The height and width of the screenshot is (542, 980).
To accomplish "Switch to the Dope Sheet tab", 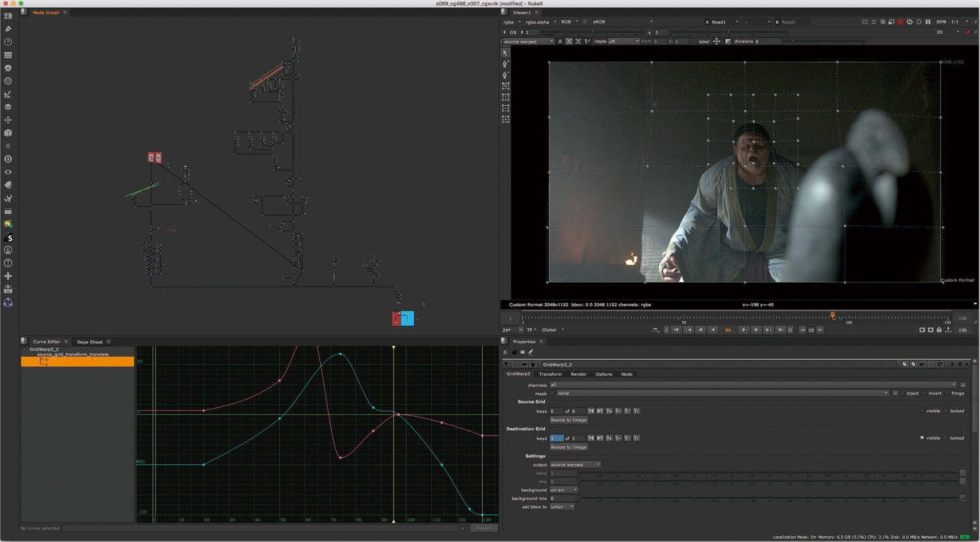I will [90, 342].
